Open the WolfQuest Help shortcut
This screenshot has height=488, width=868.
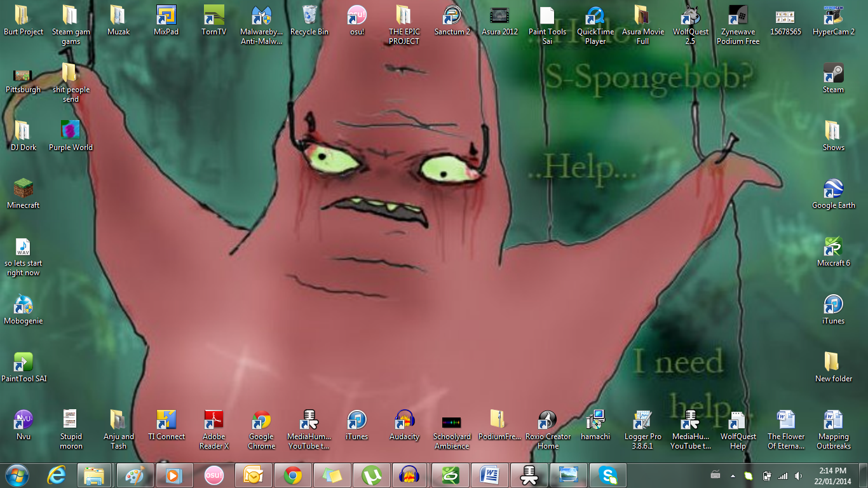pyautogui.click(x=738, y=430)
